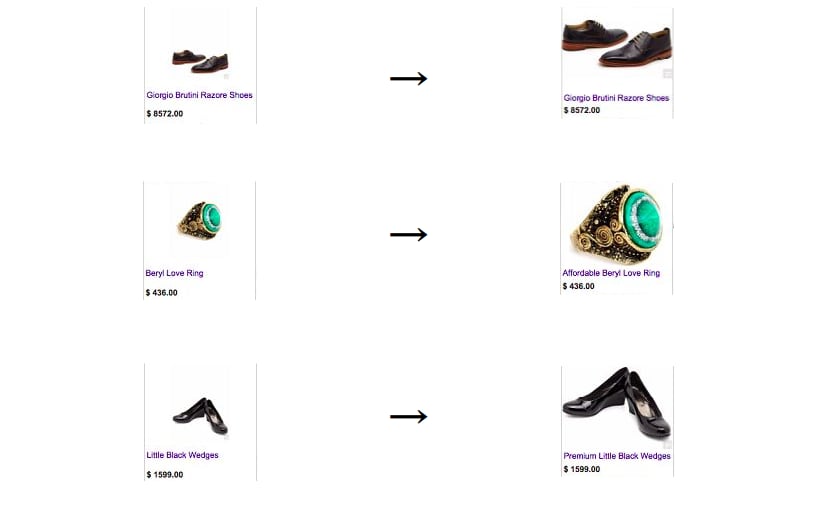Click the small icon at corner of enlarged shoes image
The width and height of the screenshot is (817, 513).
[667, 74]
